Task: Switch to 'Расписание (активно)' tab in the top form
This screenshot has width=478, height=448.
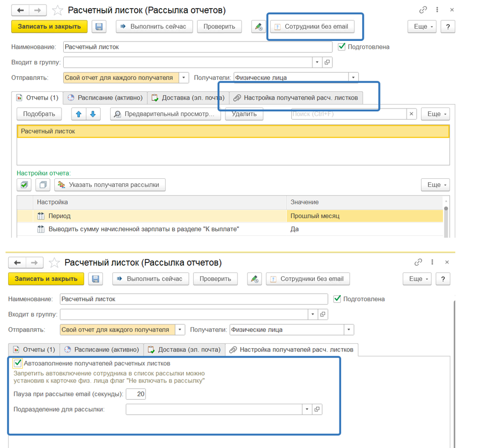Action: 105,98
